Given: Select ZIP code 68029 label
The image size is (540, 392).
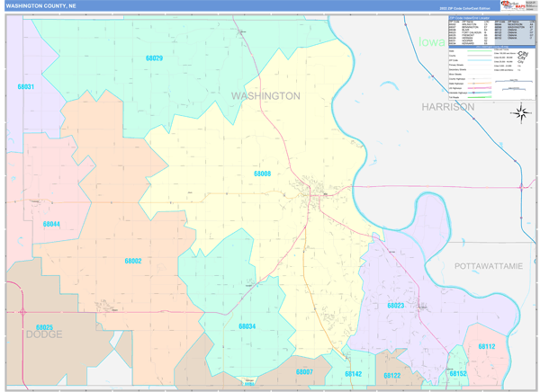Looking at the screenshot, I should click(x=154, y=58).
